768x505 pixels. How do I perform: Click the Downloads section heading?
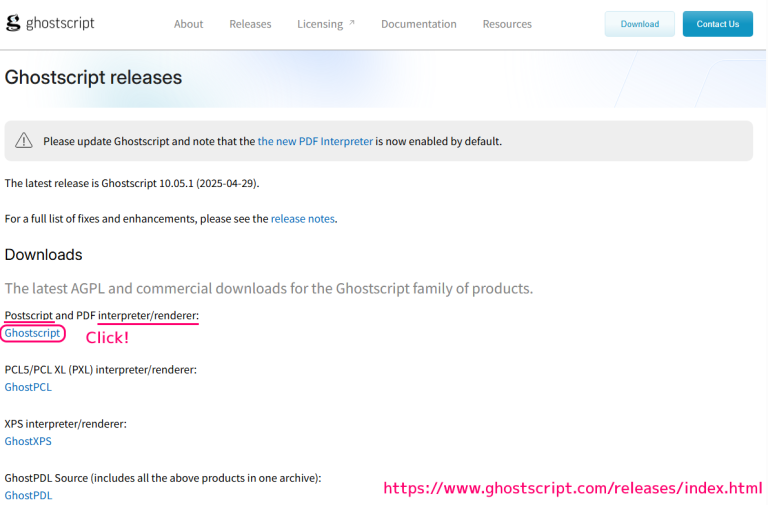pyautogui.click(x=43, y=254)
